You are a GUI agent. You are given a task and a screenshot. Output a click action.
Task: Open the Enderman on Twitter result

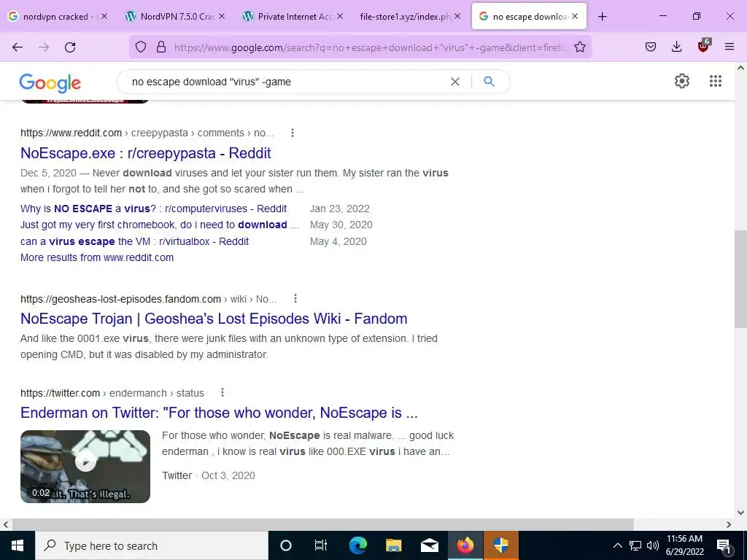click(x=219, y=413)
